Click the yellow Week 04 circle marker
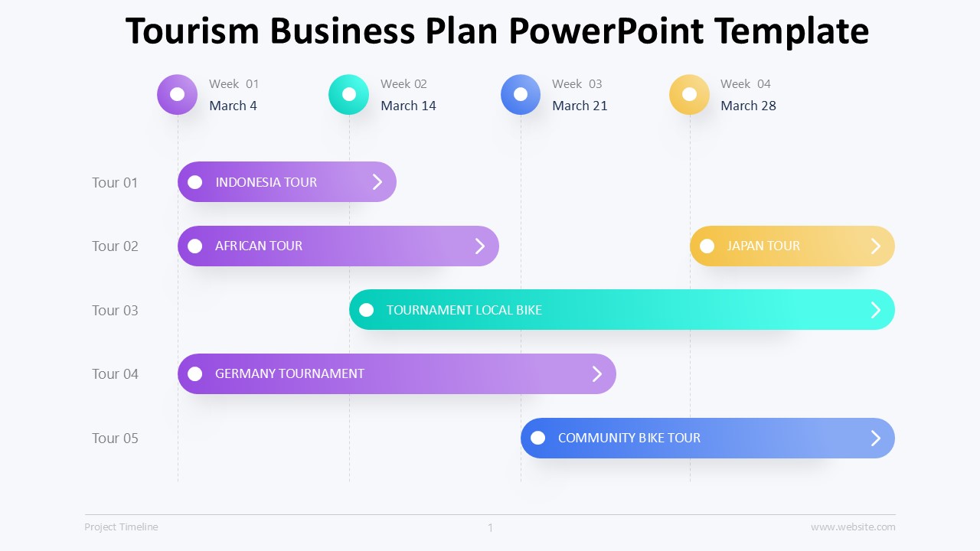The image size is (980, 551). (690, 94)
